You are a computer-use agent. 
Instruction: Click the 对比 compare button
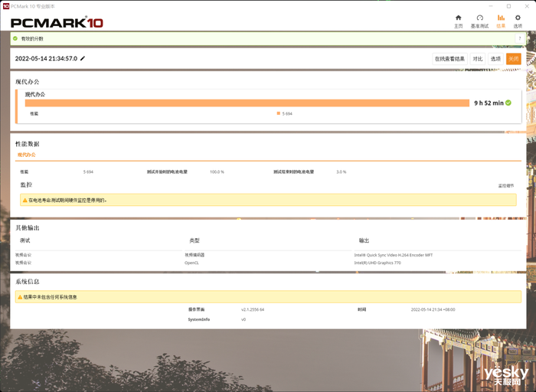(478, 59)
